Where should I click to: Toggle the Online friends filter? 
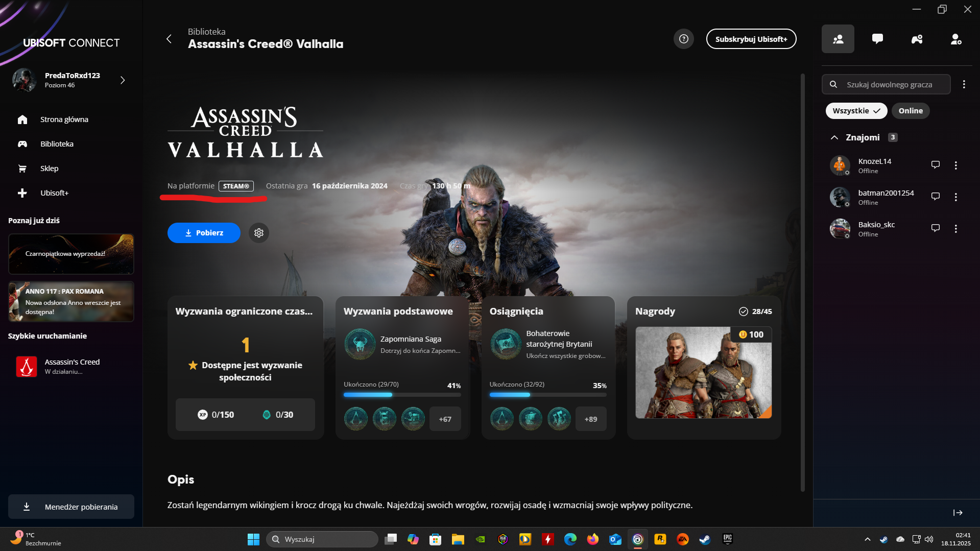click(911, 111)
